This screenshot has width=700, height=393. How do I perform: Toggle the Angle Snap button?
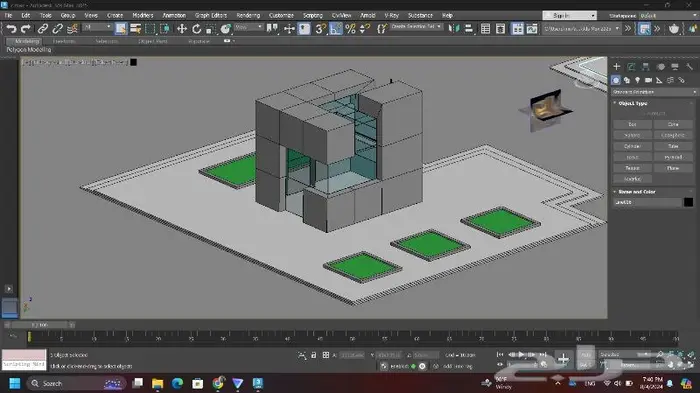pyautogui.click(x=336, y=29)
